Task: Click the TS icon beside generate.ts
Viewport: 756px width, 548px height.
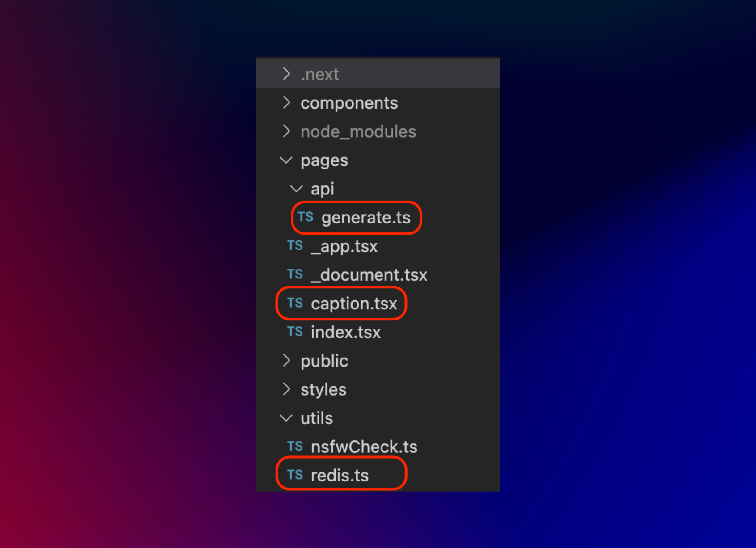Action: 306,218
